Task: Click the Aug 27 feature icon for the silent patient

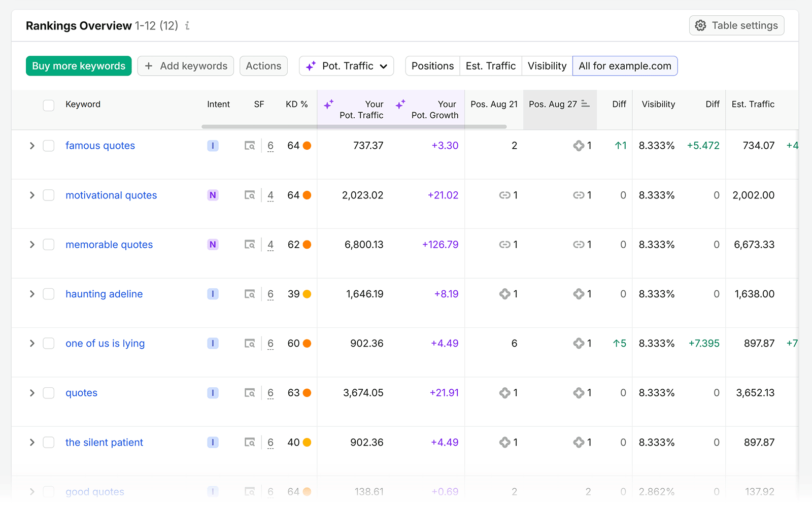Action: coord(579,443)
